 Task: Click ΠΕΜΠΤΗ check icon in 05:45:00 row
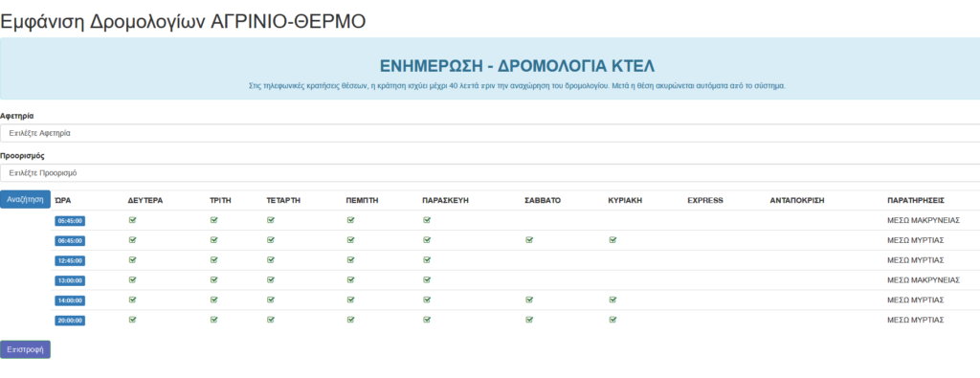click(350, 220)
